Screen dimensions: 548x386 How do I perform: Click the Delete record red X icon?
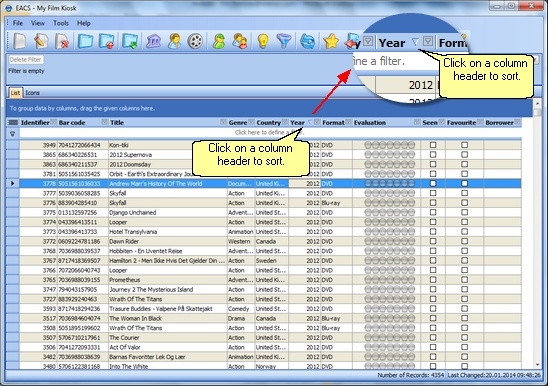pyautogui.click(x=62, y=41)
